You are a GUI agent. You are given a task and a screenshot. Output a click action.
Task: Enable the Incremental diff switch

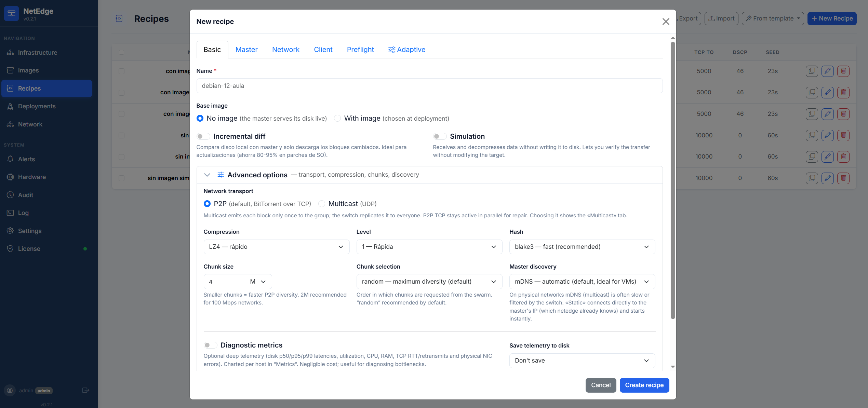[203, 136]
